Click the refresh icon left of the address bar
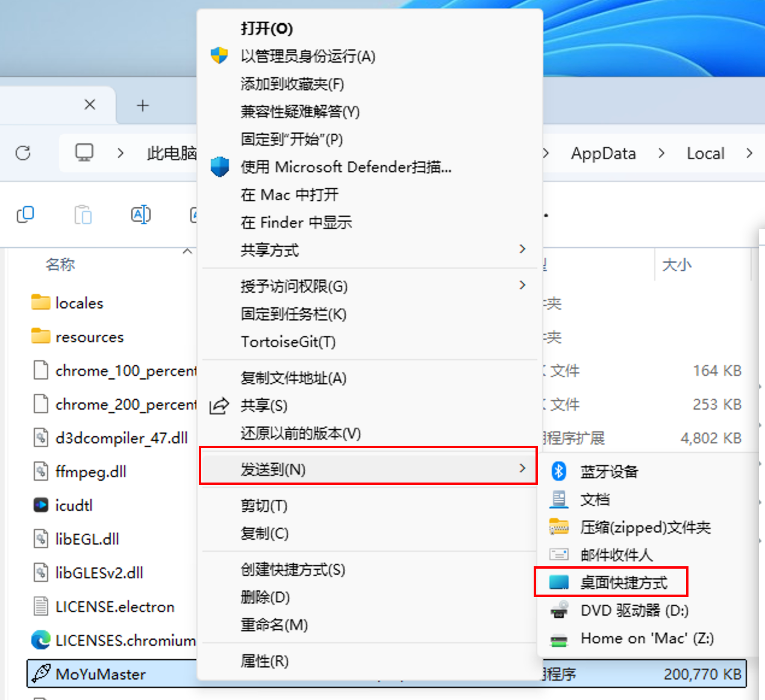 tap(23, 153)
